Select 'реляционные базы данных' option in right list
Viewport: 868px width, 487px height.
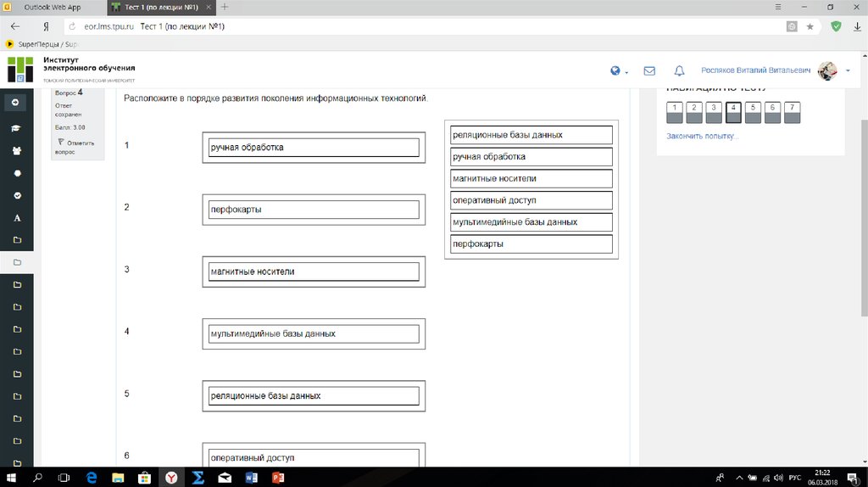(531, 135)
